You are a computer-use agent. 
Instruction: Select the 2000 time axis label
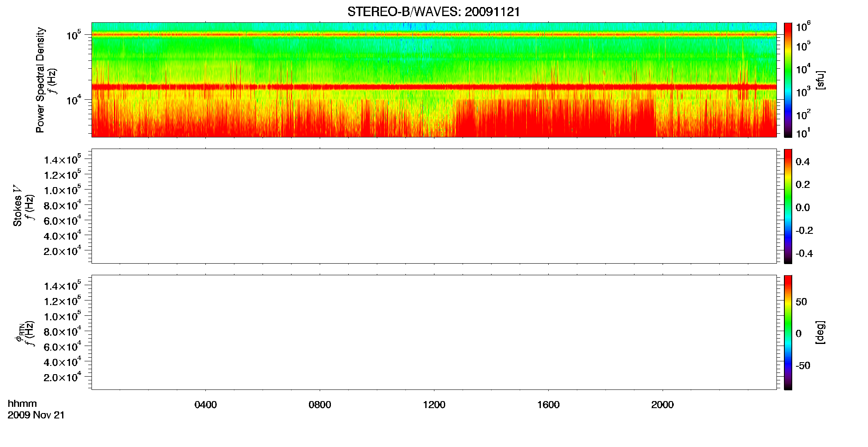(x=662, y=405)
